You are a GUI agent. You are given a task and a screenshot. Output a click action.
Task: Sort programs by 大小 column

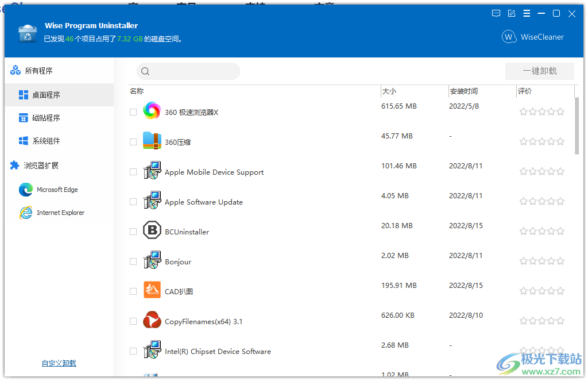(388, 91)
